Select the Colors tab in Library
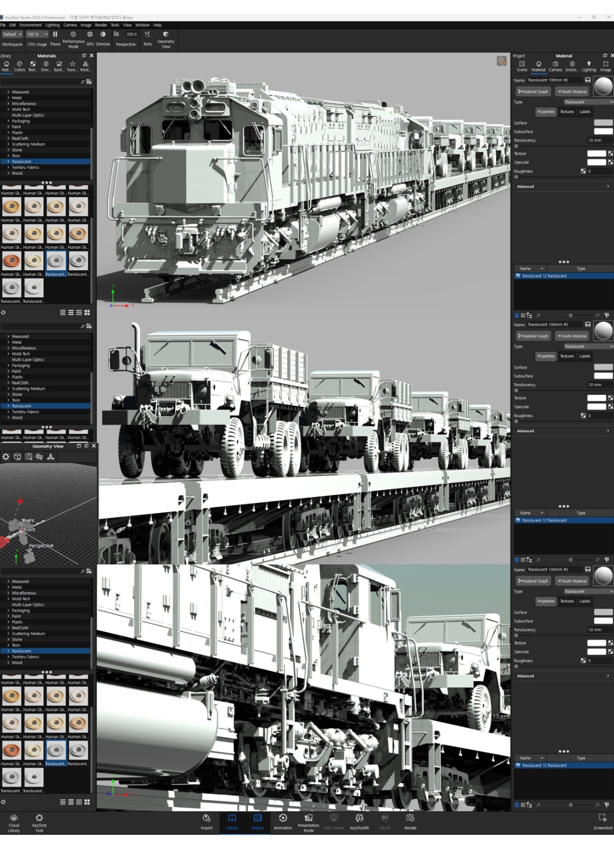Image resolution: width=614 pixels, height=868 pixels. [x=20, y=66]
